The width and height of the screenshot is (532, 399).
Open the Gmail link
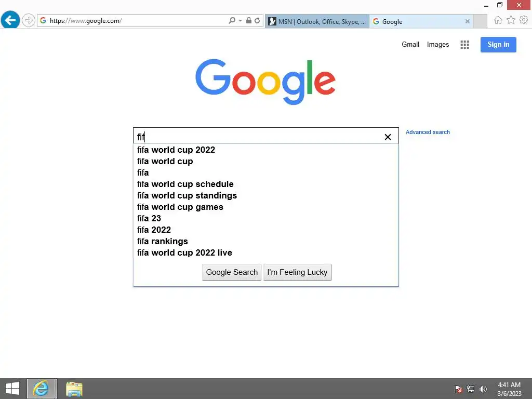(410, 45)
